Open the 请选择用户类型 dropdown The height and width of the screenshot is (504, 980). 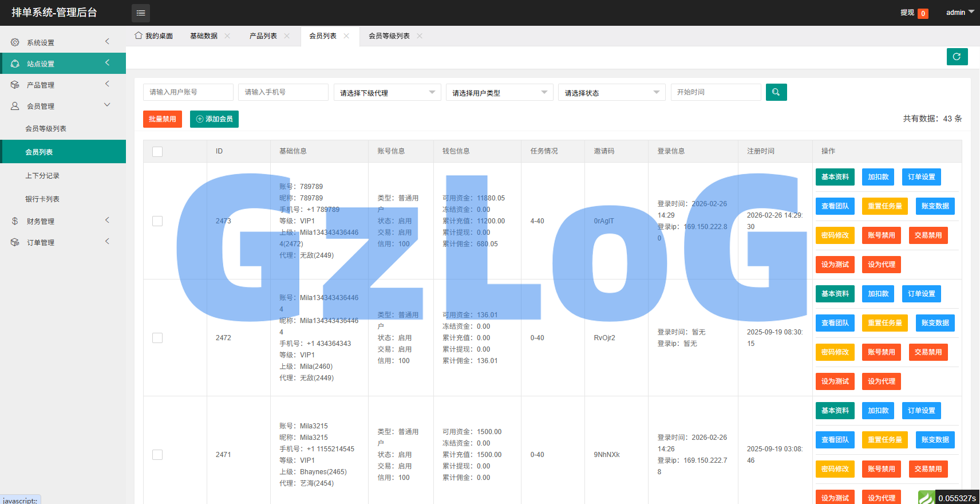(x=499, y=93)
